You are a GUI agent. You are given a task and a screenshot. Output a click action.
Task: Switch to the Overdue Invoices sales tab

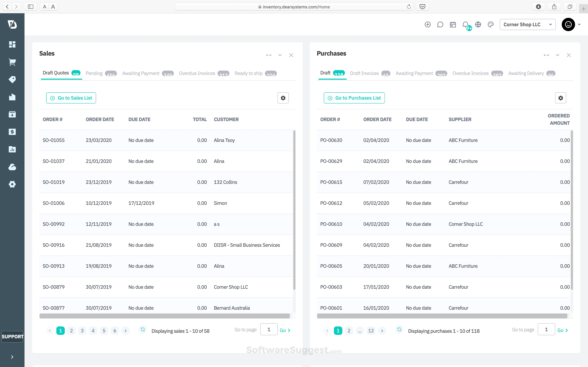tap(197, 73)
